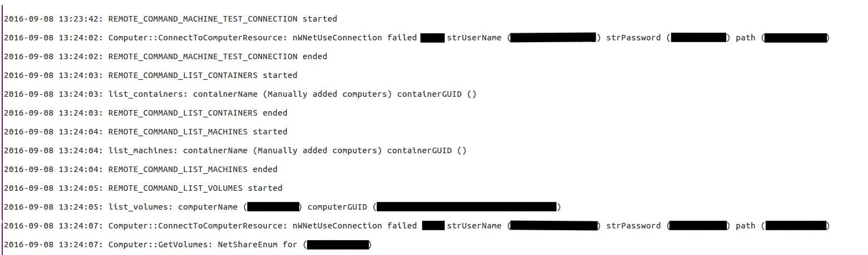Click the redacted computerName value in list_volumes

pos(273,207)
